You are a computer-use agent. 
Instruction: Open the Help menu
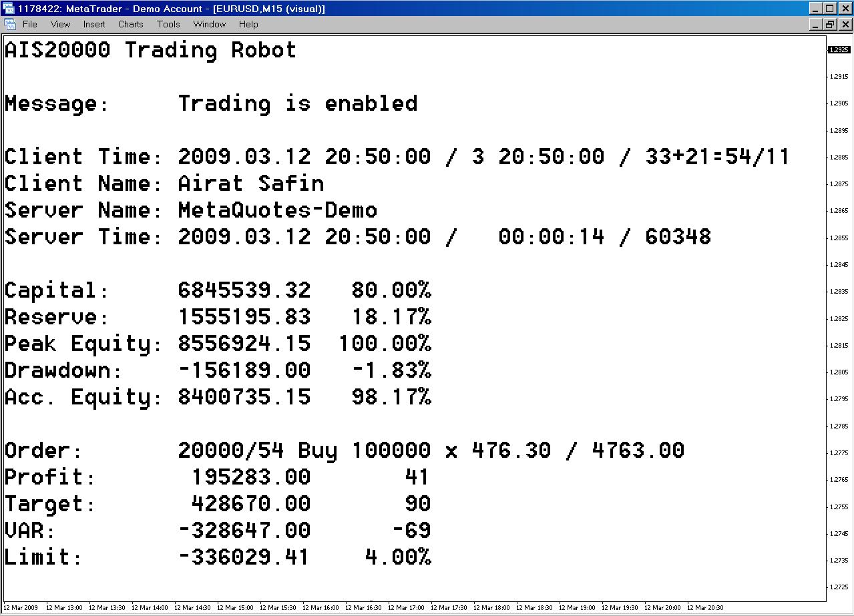tap(248, 25)
